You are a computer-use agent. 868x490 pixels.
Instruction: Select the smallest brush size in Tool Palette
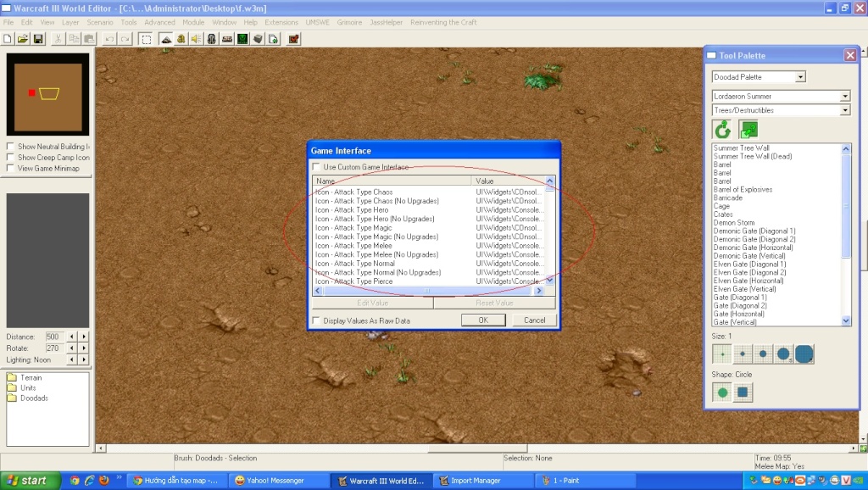(722, 354)
